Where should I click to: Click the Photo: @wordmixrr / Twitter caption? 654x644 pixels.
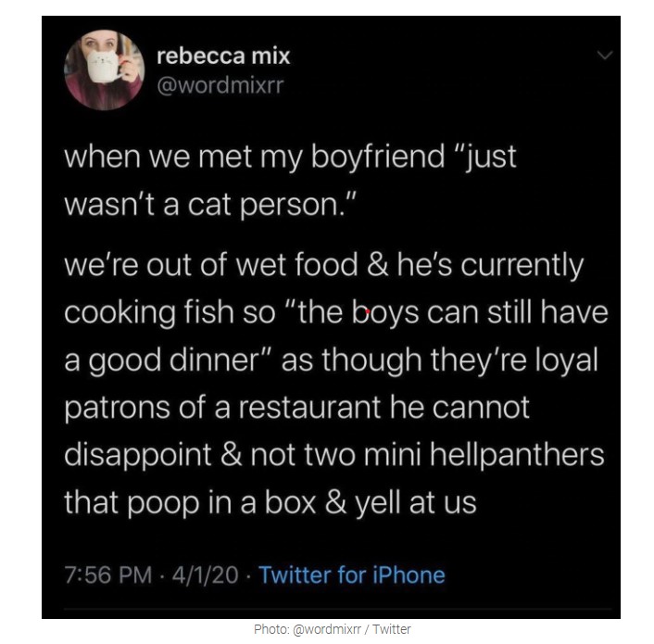pyautogui.click(x=332, y=629)
